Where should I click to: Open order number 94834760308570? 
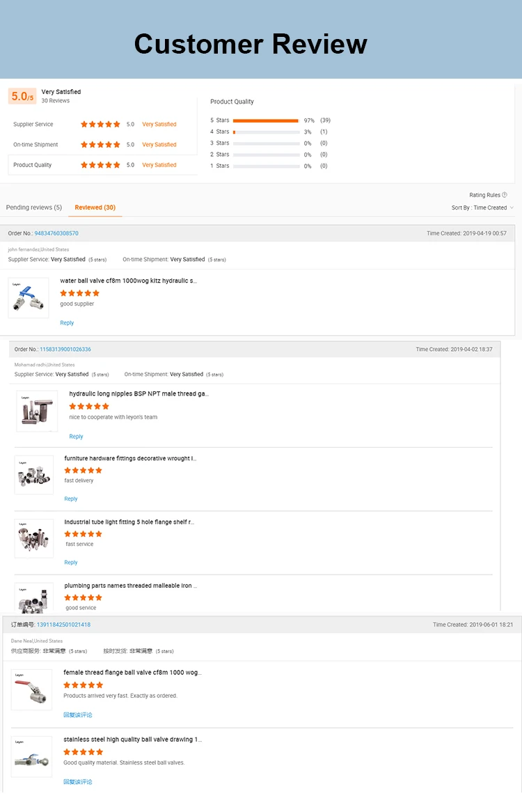pyautogui.click(x=56, y=233)
